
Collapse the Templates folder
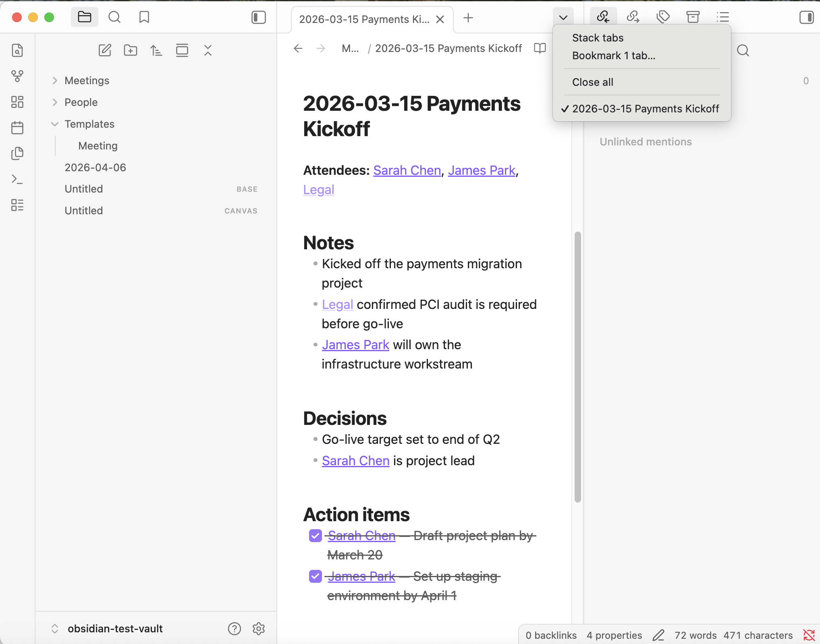55,124
